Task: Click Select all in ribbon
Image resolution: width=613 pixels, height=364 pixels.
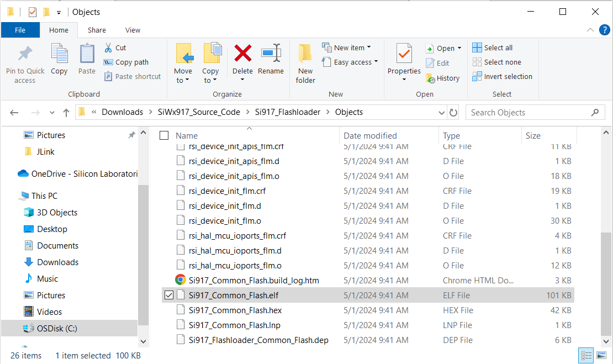Action: pos(493,48)
